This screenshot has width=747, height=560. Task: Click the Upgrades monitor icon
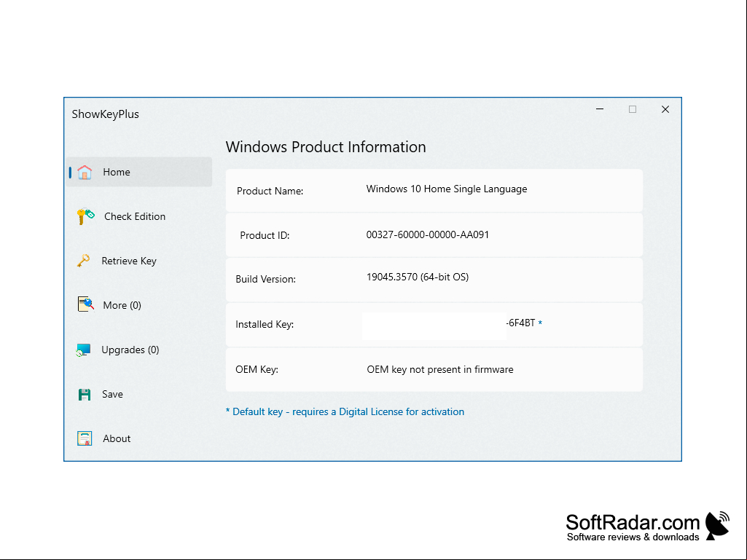point(83,350)
